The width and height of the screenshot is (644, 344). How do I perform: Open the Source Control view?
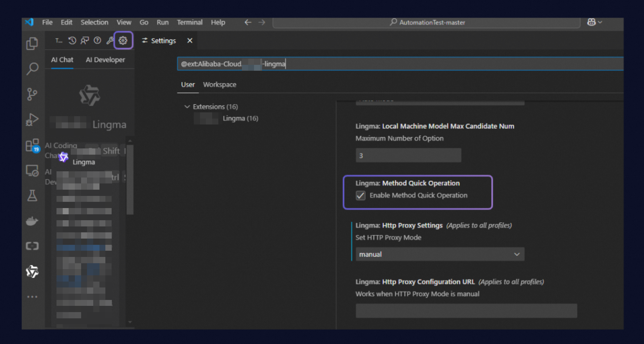(x=32, y=94)
